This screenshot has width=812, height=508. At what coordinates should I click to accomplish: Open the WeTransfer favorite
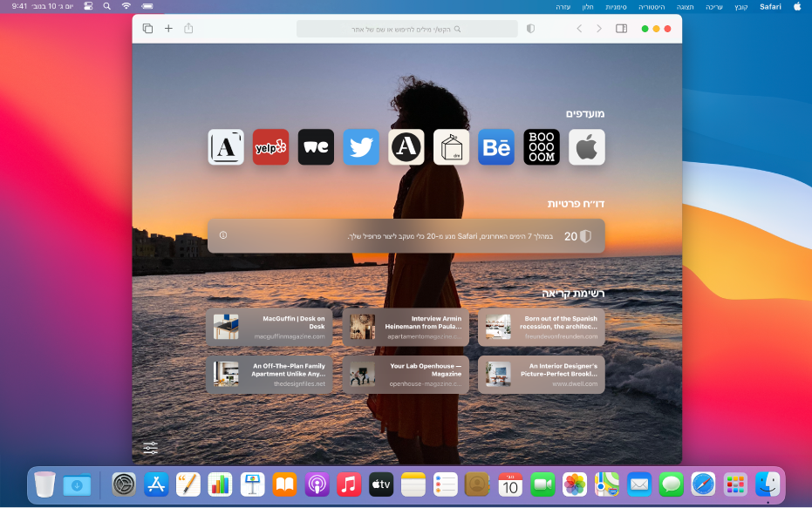pyautogui.click(x=316, y=147)
